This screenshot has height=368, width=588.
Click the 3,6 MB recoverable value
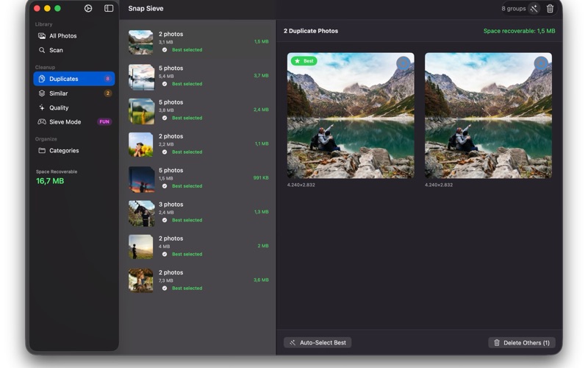pyautogui.click(x=261, y=280)
